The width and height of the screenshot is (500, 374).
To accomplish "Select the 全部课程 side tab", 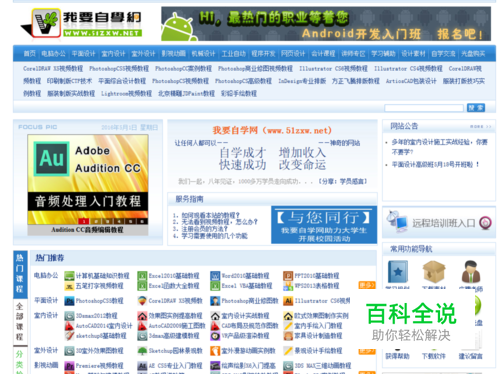I will pos(20,321).
